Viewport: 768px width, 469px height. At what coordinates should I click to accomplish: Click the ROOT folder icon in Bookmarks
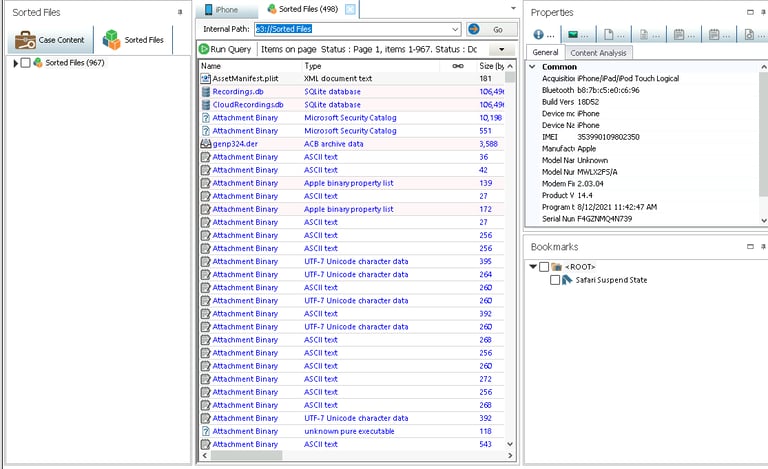[x=556, y=267]
